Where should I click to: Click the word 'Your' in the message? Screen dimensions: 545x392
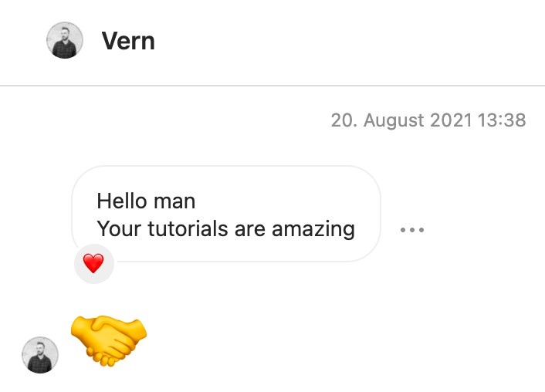click(119, 228)
